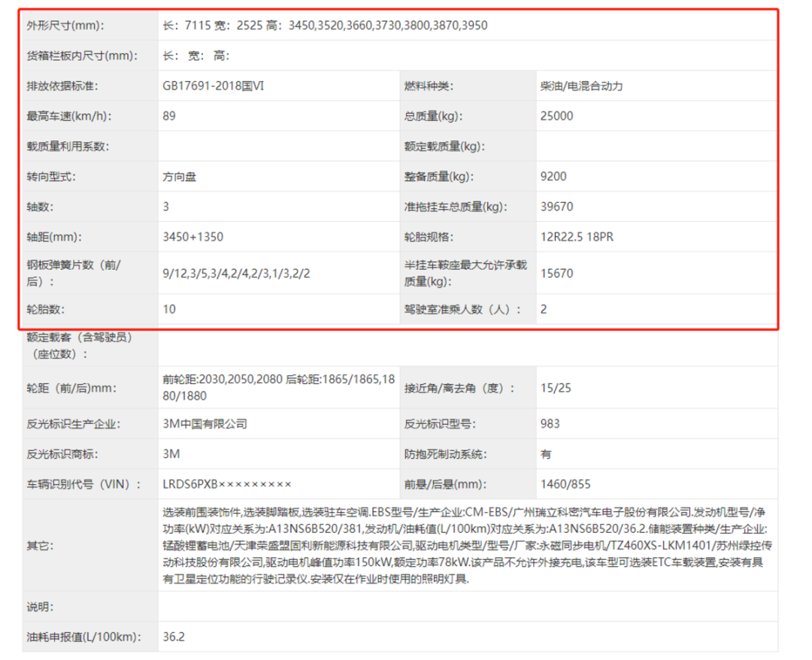
Task: Select the 3M中国有限公司 value
Action: (x=205, y=424)
